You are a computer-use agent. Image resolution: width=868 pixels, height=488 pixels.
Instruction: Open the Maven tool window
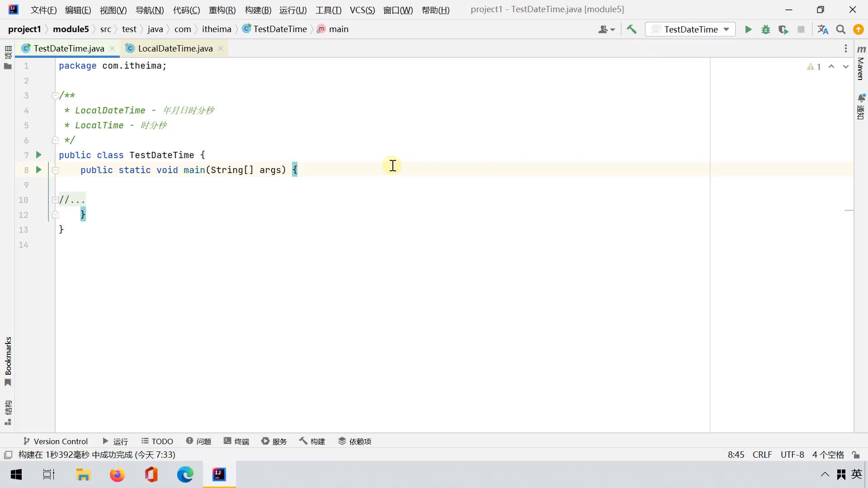coord(861,63)
